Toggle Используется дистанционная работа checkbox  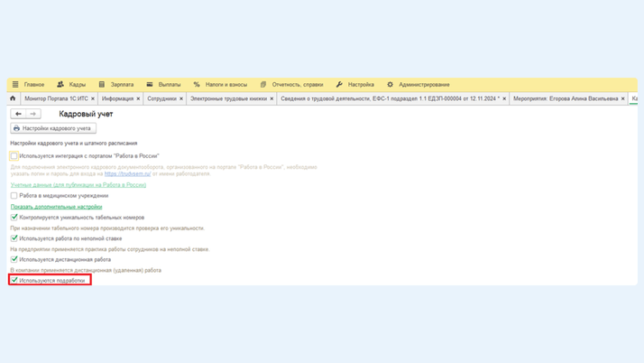tap(14, 259)
